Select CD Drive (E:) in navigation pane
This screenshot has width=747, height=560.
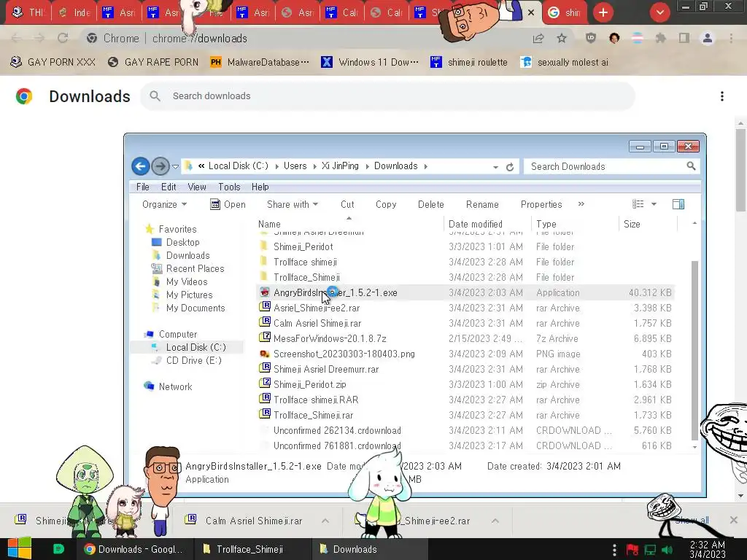pos(193,360)
